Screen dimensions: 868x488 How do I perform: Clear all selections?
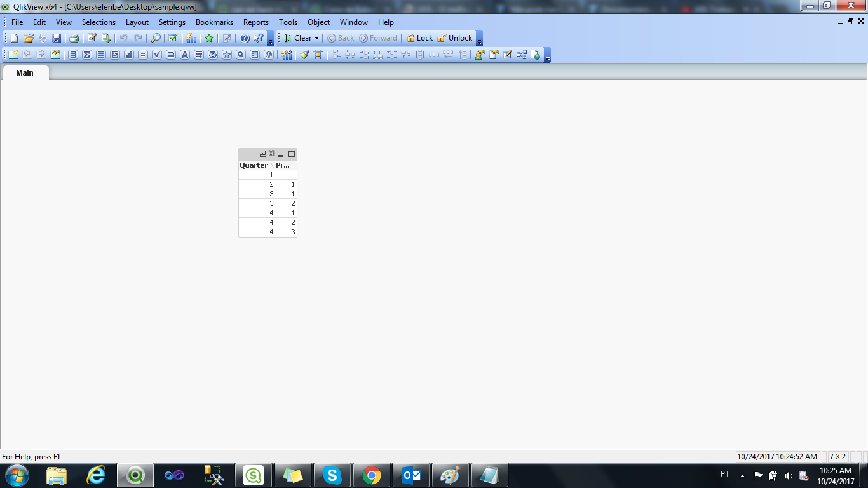pos(298,38)
